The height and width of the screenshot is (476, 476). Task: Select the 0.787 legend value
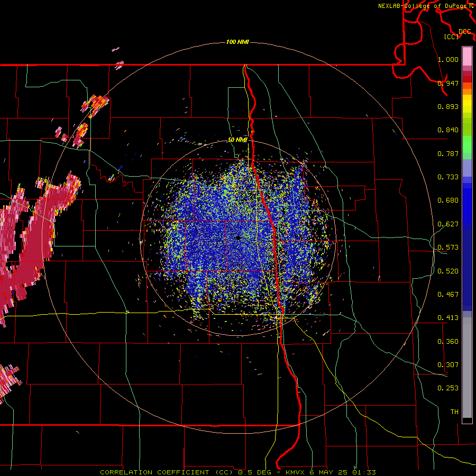(448, 153)
